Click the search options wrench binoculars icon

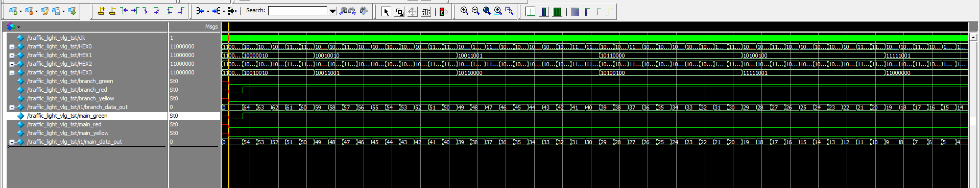click(364, 11)
